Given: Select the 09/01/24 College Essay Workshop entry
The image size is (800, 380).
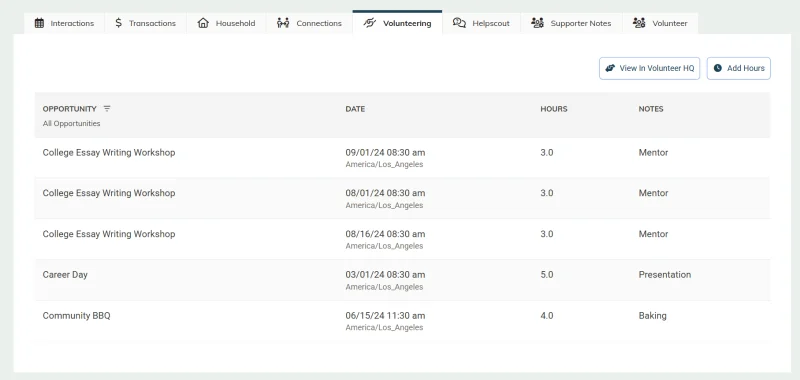Looking at the screenshot, I should click(x=403, y=158).
